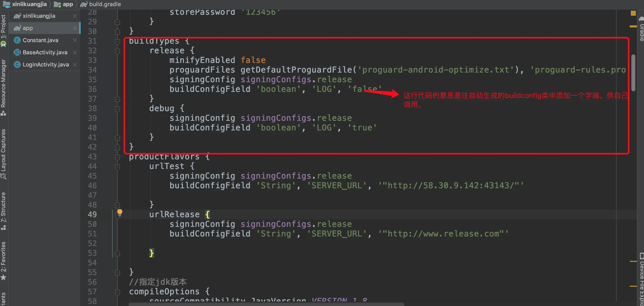Close the LoginActivity.java tab
The width and height of the screenshot is (644, 306).
pos(75,65)
